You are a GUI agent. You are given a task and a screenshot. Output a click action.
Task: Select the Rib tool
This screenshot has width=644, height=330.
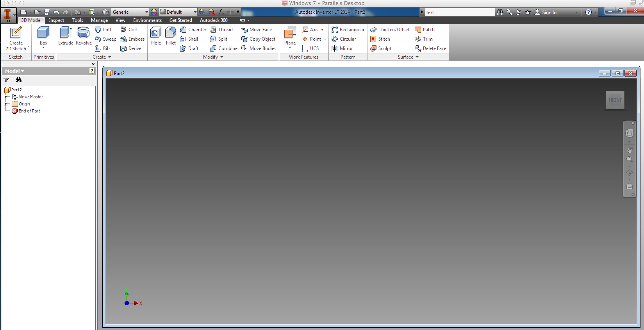pos(102,48)
